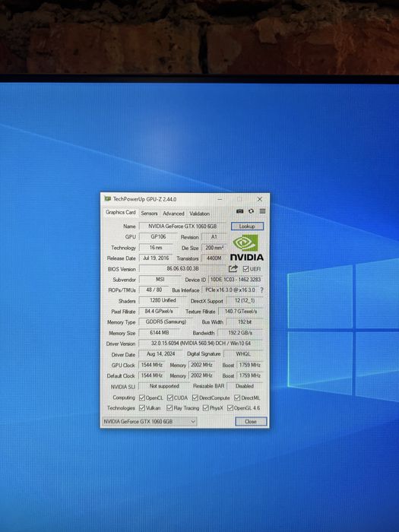Click the NVIDIA SLI value Not supported
Viewport: 399px width, 532px height.
coord(164,386)
